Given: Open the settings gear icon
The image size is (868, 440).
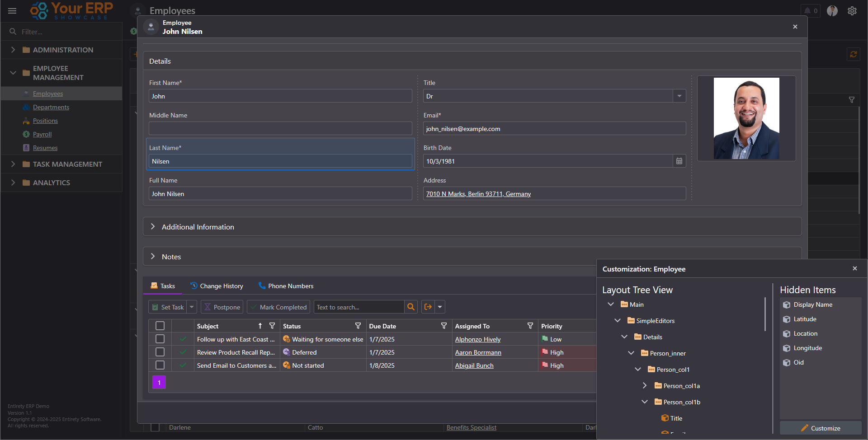Looking at the screenshot, I should pyautogui.click(x=852, y=11).
